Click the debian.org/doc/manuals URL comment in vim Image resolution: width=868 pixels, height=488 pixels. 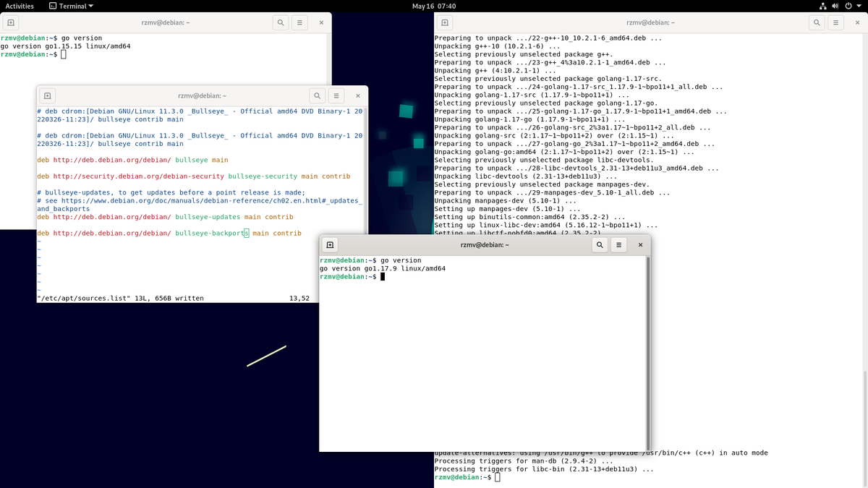(x=200, y=205)
